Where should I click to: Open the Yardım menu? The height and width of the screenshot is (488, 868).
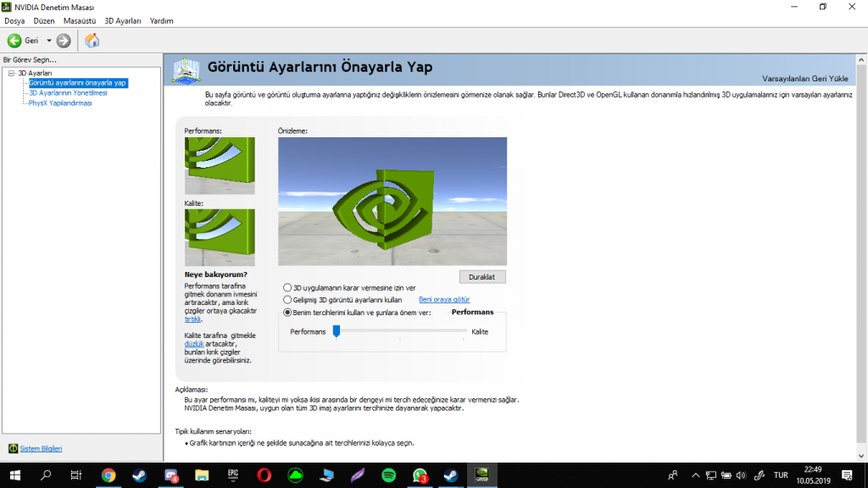click(161, 21)
